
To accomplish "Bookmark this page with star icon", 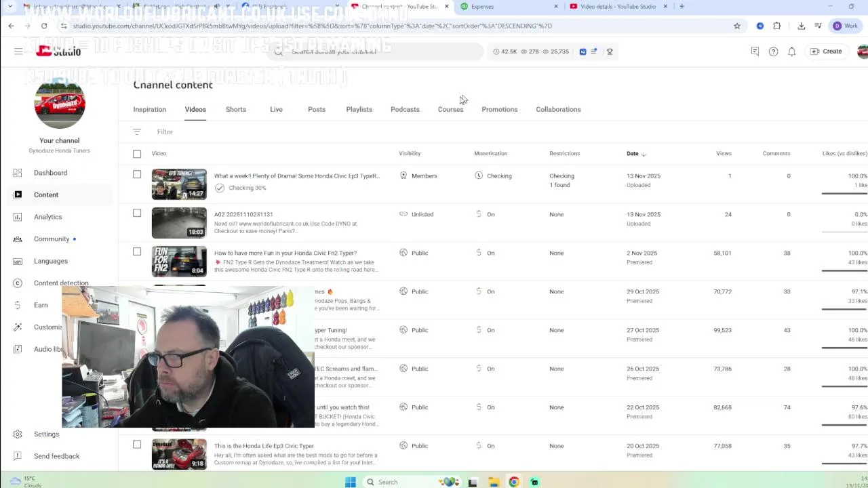I will click(x=737, y=26).
